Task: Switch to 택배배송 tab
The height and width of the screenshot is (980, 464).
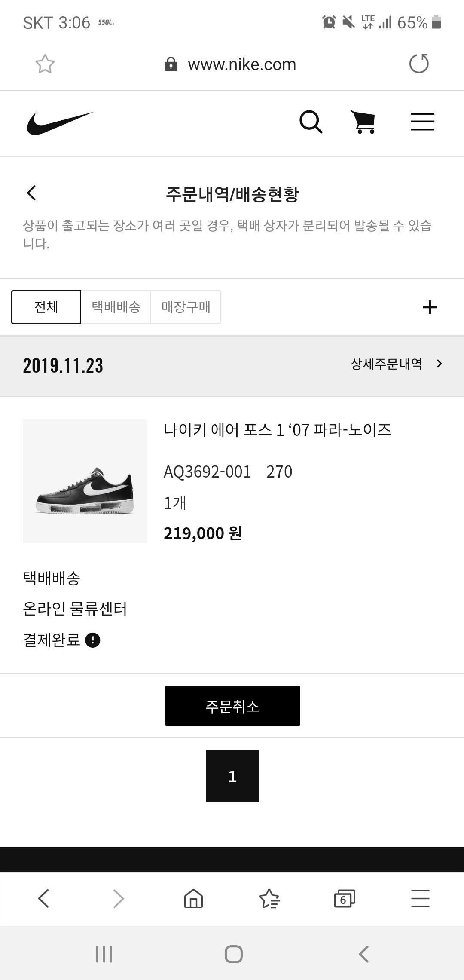Action: click(x=116, y=307)
